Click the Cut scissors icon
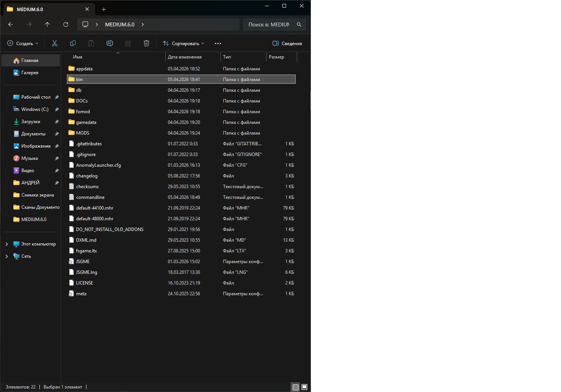 coord(55,44)
